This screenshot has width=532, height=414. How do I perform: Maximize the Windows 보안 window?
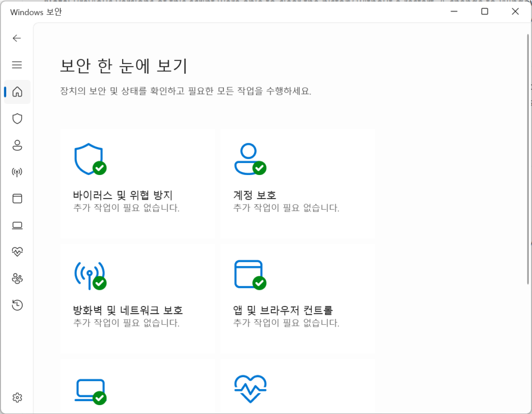point(484,11)
